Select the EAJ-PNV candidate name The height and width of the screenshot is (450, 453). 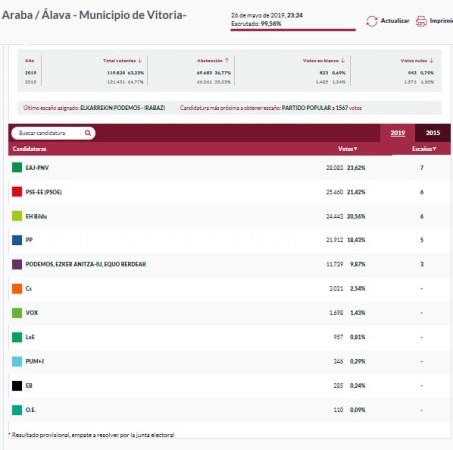(x=37, y=168)
